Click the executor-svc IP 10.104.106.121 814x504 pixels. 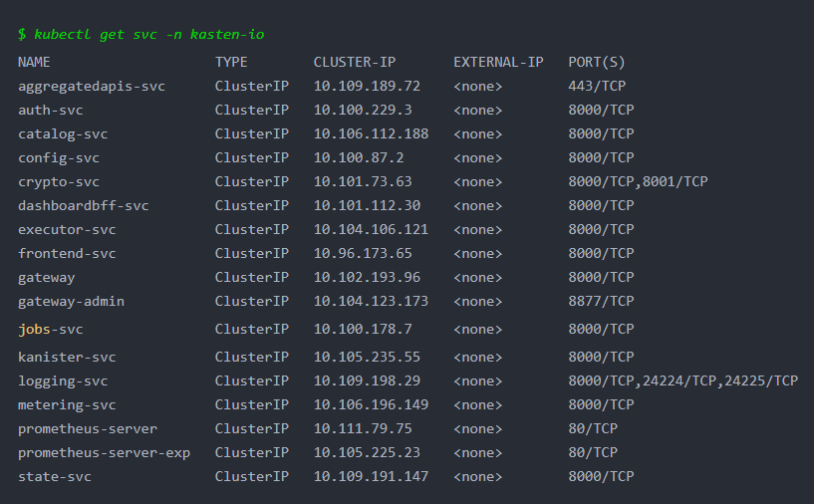(x=371, y=229)
